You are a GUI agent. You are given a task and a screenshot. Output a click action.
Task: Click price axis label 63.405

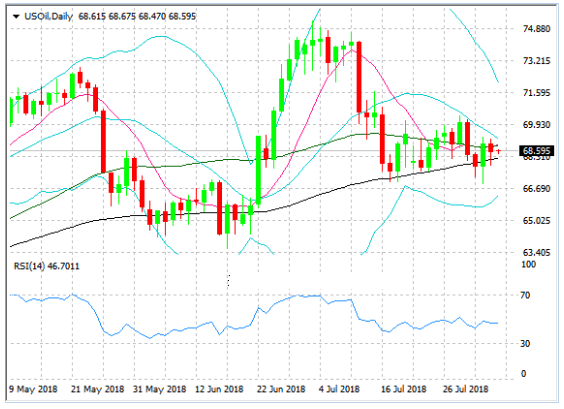536,253
